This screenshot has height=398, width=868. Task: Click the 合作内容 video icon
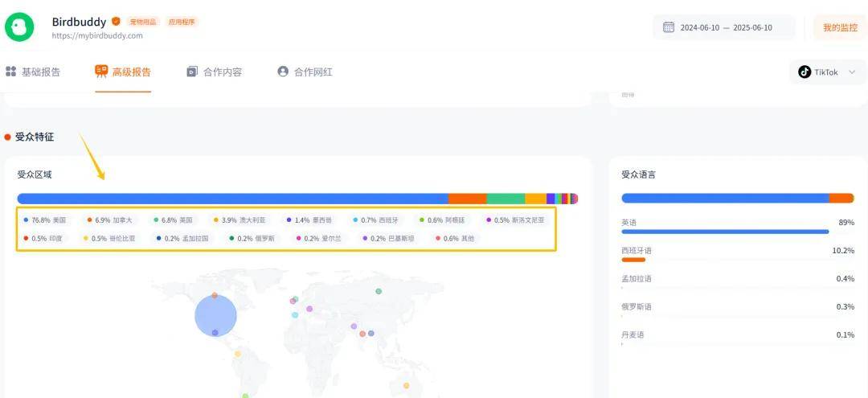click(192, 72)
